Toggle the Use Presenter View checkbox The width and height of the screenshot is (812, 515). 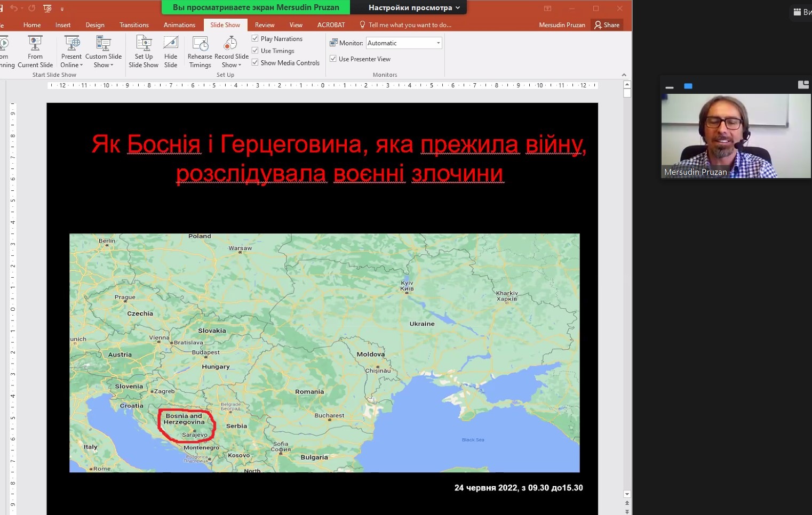333,59
